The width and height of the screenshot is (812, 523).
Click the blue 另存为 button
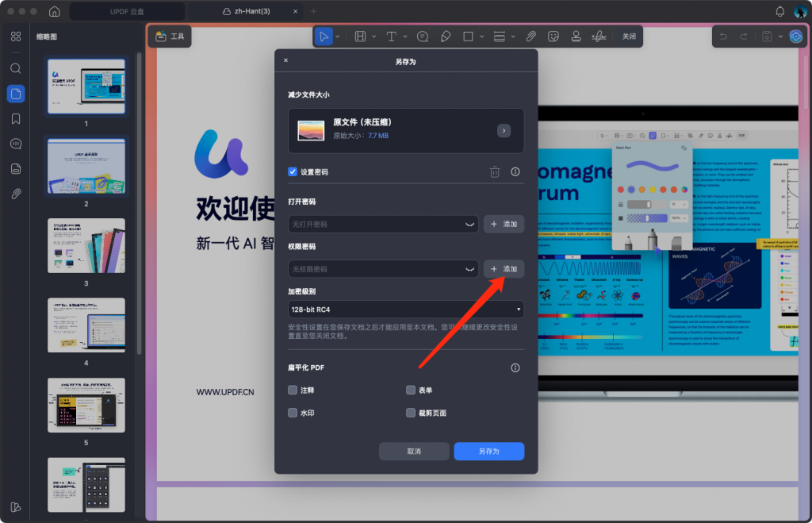pyautogui.click(x=488, y=452)
